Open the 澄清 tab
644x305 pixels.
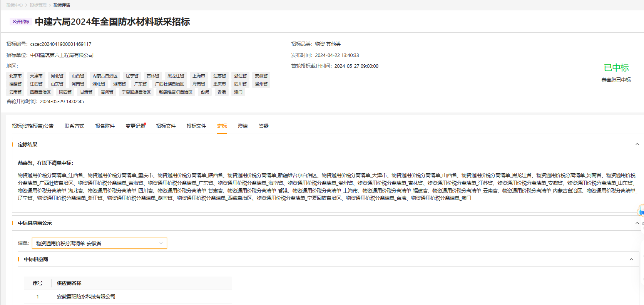243,126
